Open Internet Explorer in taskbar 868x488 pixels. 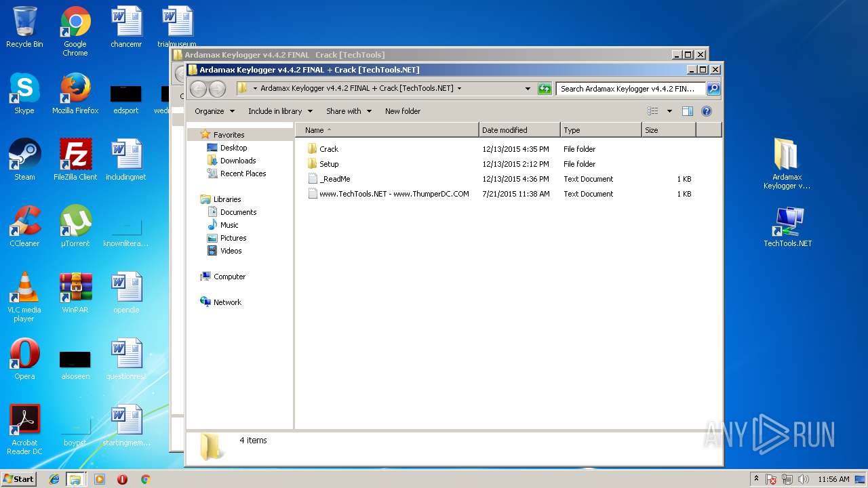tap(54, 479)
